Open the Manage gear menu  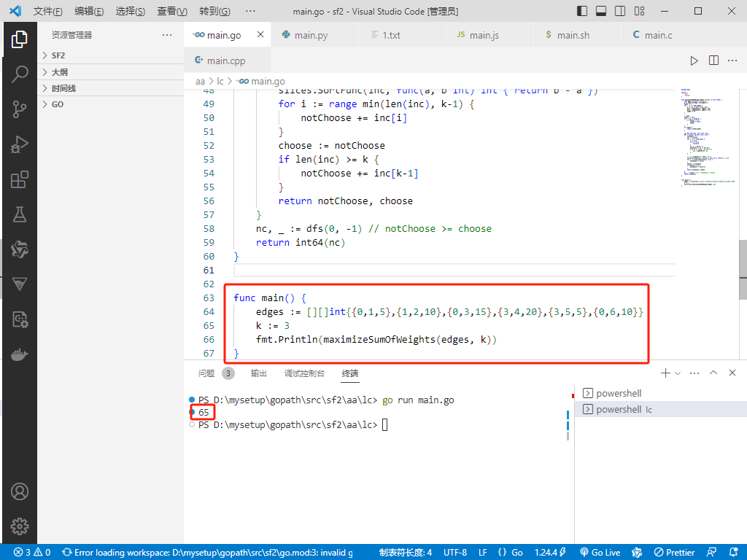click(20, 526)
